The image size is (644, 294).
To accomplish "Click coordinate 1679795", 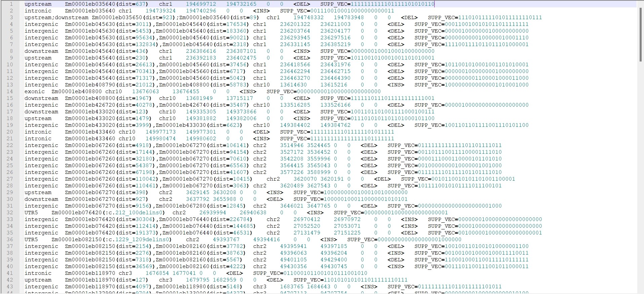I will pyautogui.click(x=198, y=280).
